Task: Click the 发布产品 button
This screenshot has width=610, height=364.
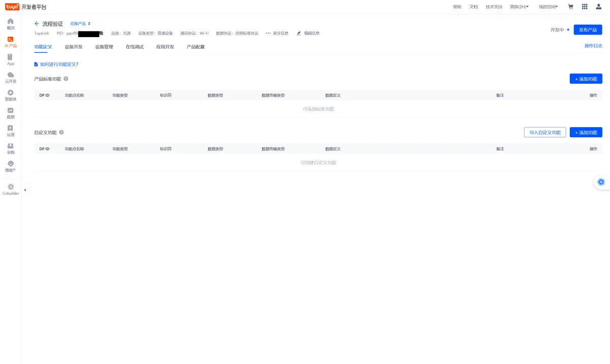Action: (x=588, y=29)
